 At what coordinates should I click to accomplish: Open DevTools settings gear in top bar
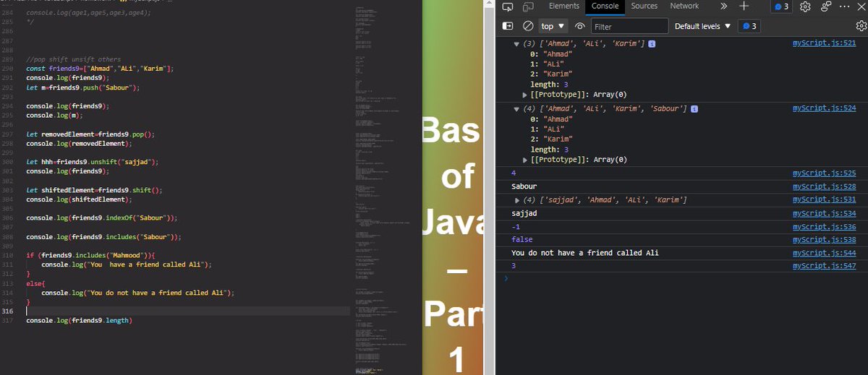pos(805,7)
